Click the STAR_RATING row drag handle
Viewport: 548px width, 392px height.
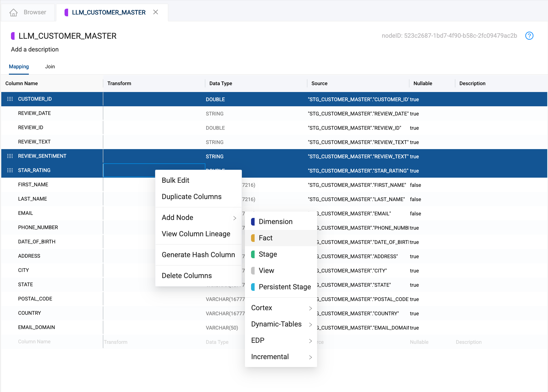click(10, 170)
